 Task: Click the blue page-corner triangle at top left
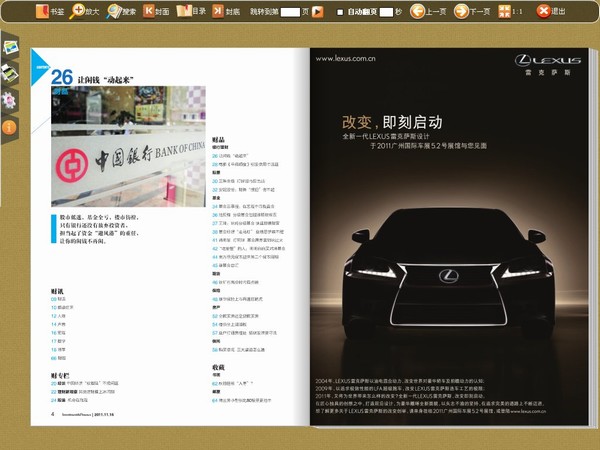(39, 67)
